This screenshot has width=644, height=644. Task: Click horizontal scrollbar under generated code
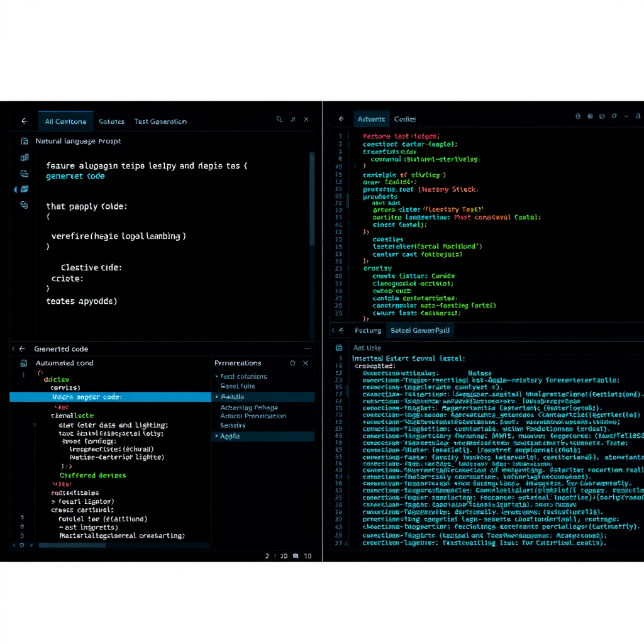tap(72, 545)
